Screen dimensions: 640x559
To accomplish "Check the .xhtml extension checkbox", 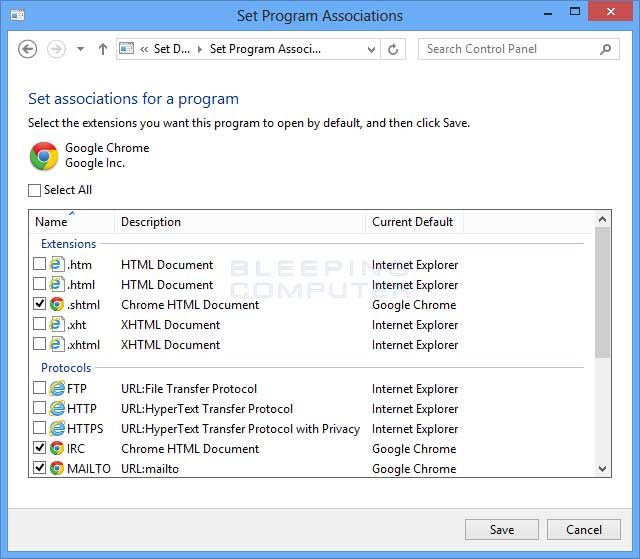I will (39, 344).
